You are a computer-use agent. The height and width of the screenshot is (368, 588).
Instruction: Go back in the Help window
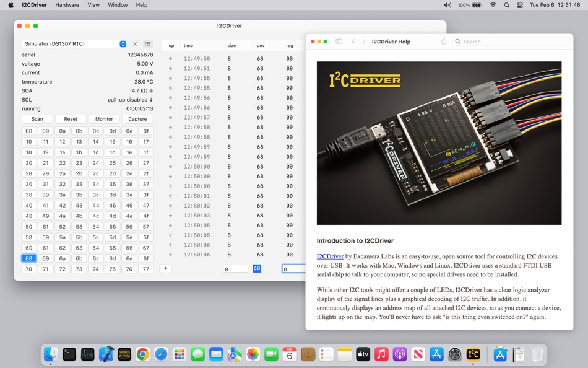pos(353,42)
